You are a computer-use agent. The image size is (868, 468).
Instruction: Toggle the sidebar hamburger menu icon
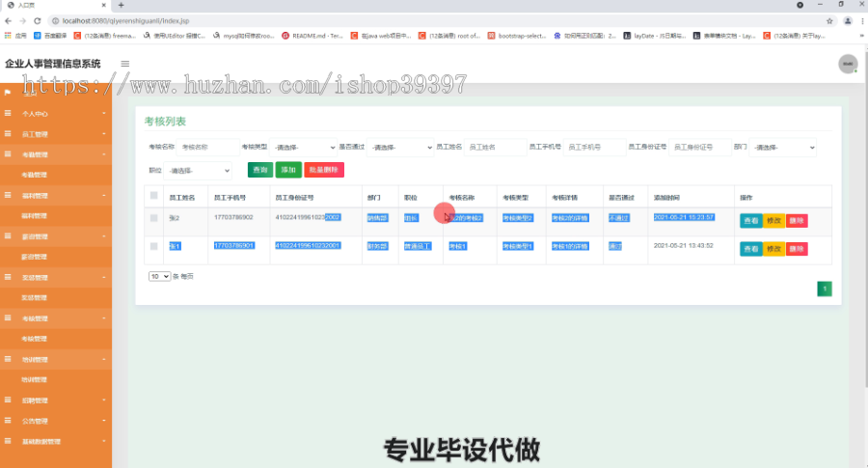coord(125,64)
